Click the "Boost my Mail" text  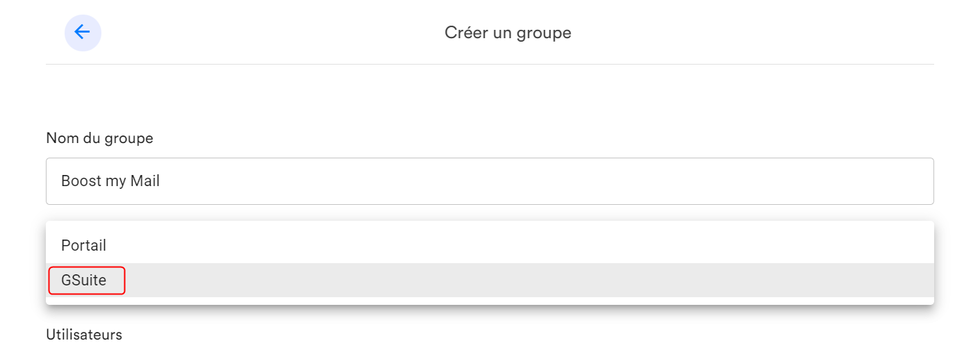(x=110, y=181)
